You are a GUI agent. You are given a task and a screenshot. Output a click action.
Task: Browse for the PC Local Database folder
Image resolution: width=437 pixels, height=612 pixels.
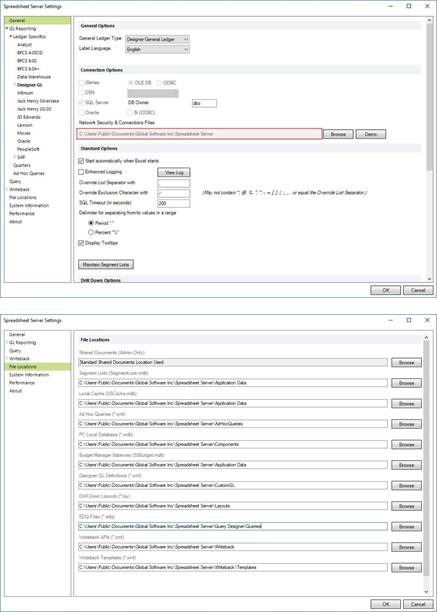407,445
